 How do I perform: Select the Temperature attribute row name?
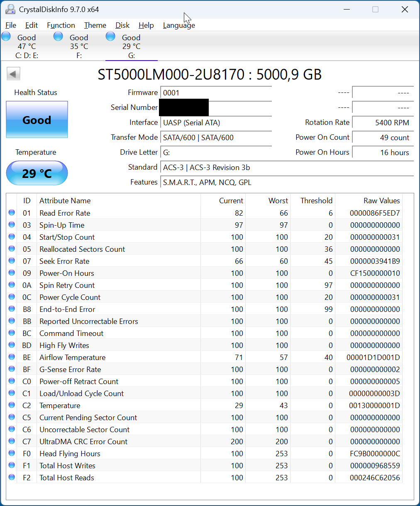(x=60, y=405)
